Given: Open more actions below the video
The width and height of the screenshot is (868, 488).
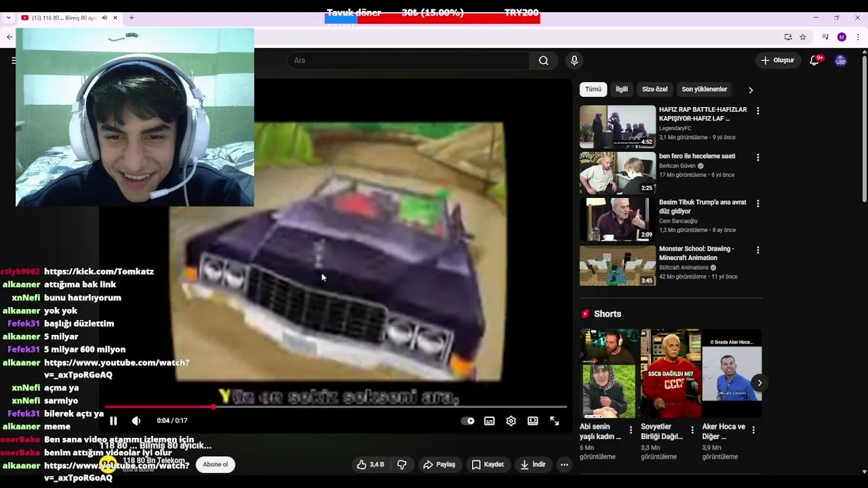Looking at the screenshot, I should (x=564, y=465).
